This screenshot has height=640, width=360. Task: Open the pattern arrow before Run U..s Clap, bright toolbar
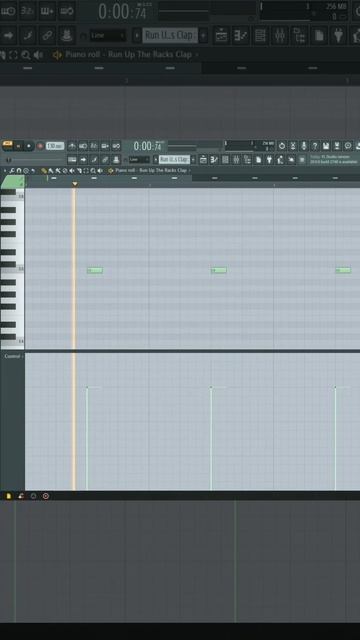[x=156, y=160]
